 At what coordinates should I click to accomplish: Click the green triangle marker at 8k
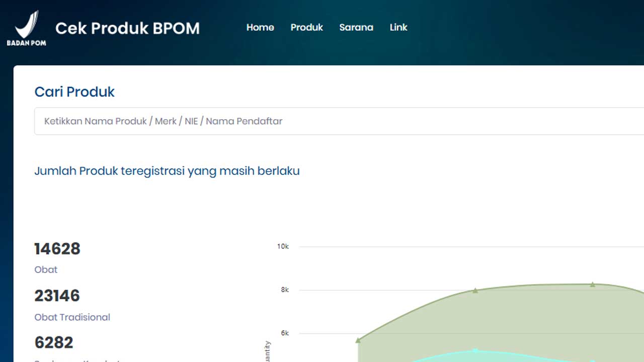pos(475,290)
